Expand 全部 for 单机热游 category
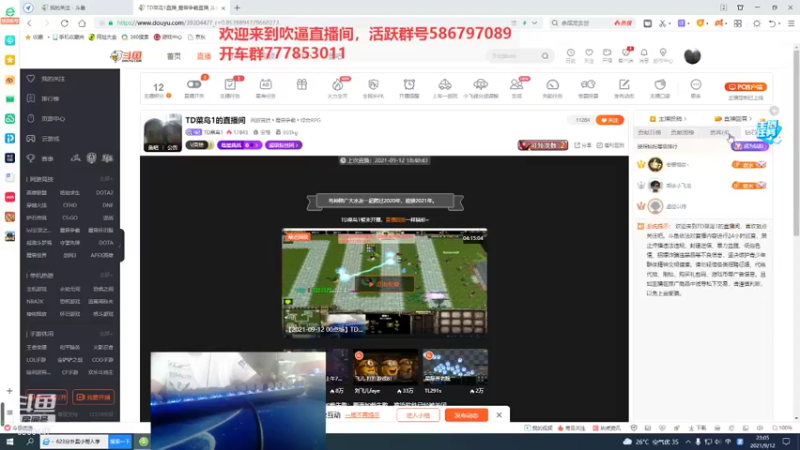The image size is (800, 450). [106, 276]
